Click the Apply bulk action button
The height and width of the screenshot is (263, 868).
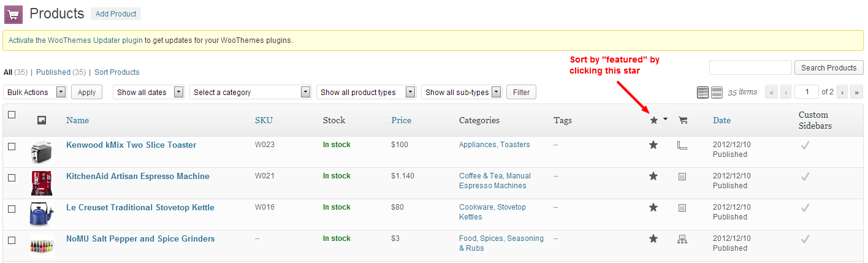click(87, 92)
